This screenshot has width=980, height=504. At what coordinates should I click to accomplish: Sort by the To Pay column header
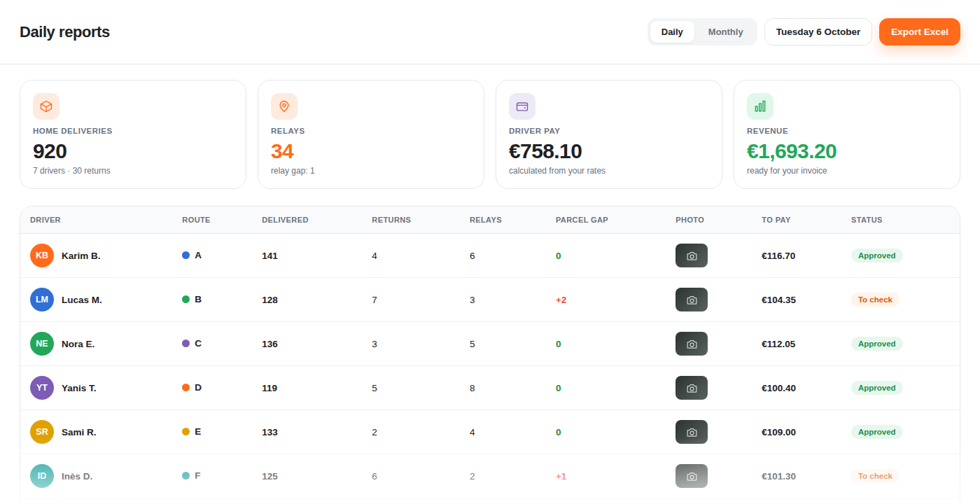776,220
